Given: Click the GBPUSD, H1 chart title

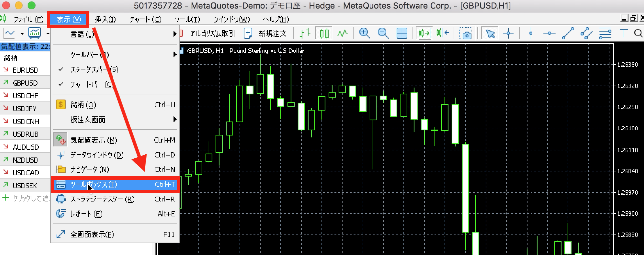Looking at the screenshot, I should point(245,51).
